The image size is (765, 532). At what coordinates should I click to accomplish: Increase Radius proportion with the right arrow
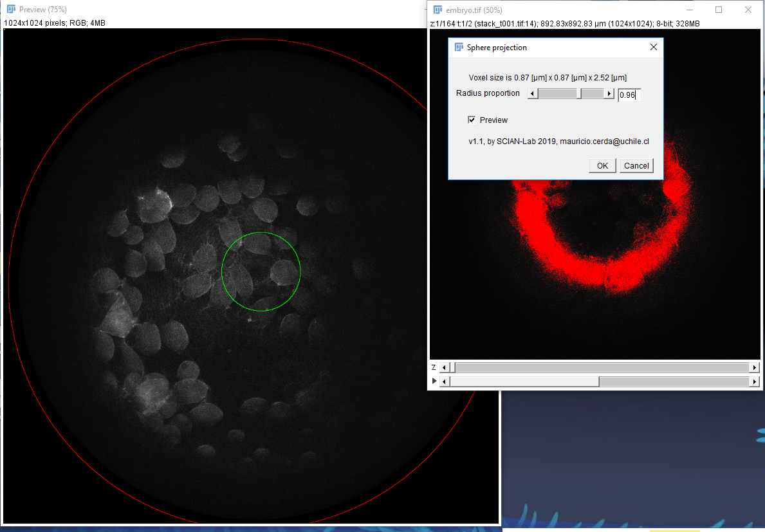(609, 94)
